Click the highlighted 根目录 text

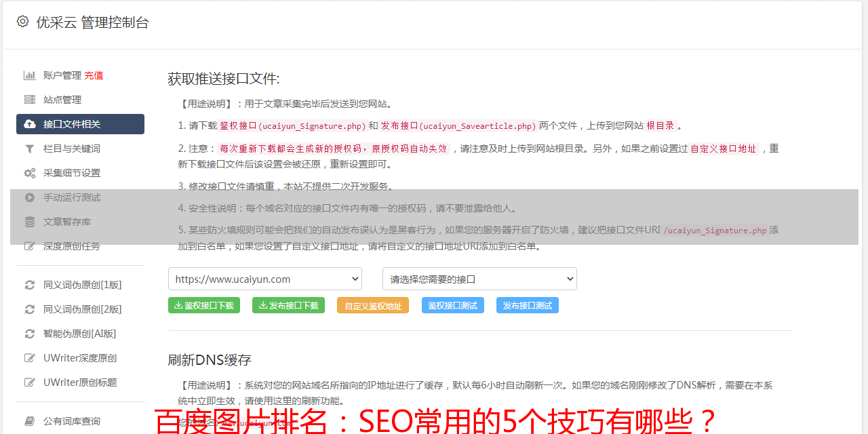(x=660, y=125)
